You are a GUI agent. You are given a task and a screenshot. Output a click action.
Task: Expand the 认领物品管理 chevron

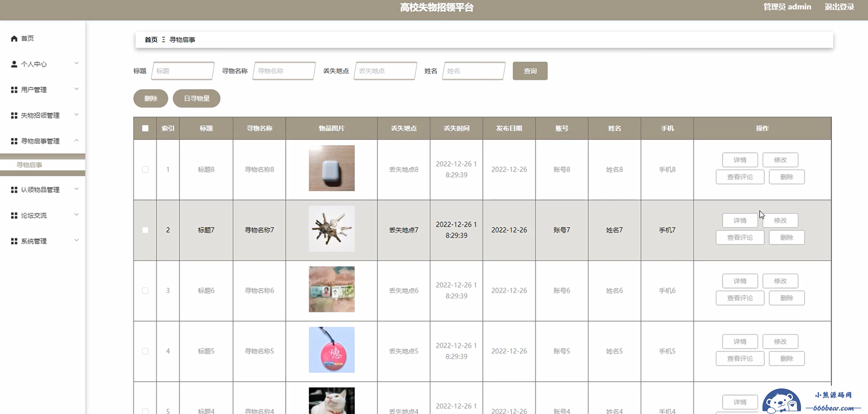(x=76, y=189)
